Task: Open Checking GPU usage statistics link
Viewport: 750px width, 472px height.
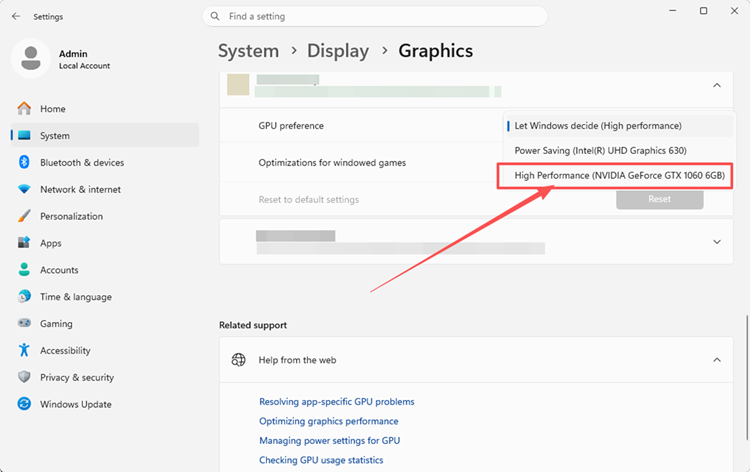Action: 321,460
